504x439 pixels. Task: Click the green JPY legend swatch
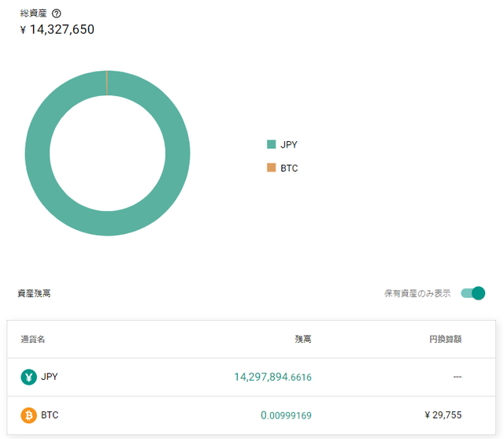coord(271,144)
